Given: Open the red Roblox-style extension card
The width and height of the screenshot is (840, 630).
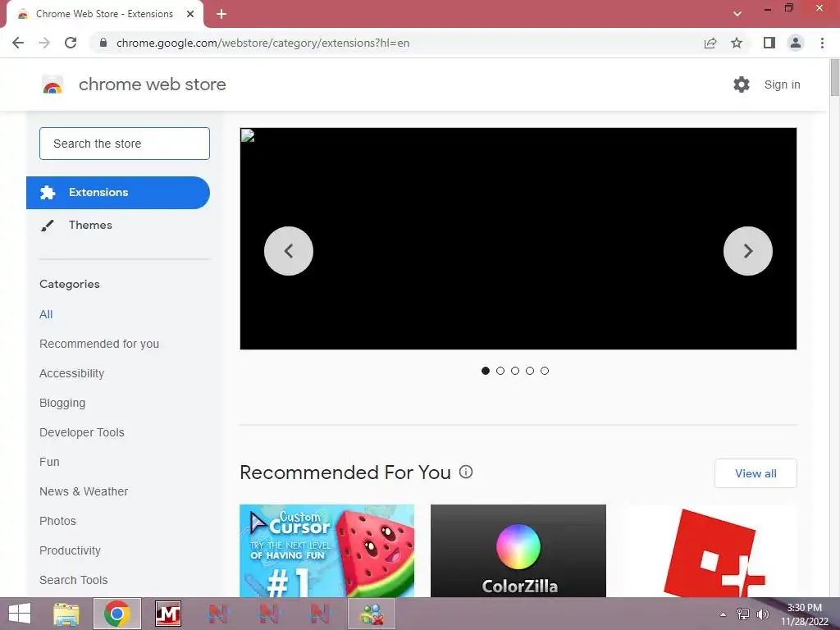Looking at the screenshot, I should tap(710, 550).
